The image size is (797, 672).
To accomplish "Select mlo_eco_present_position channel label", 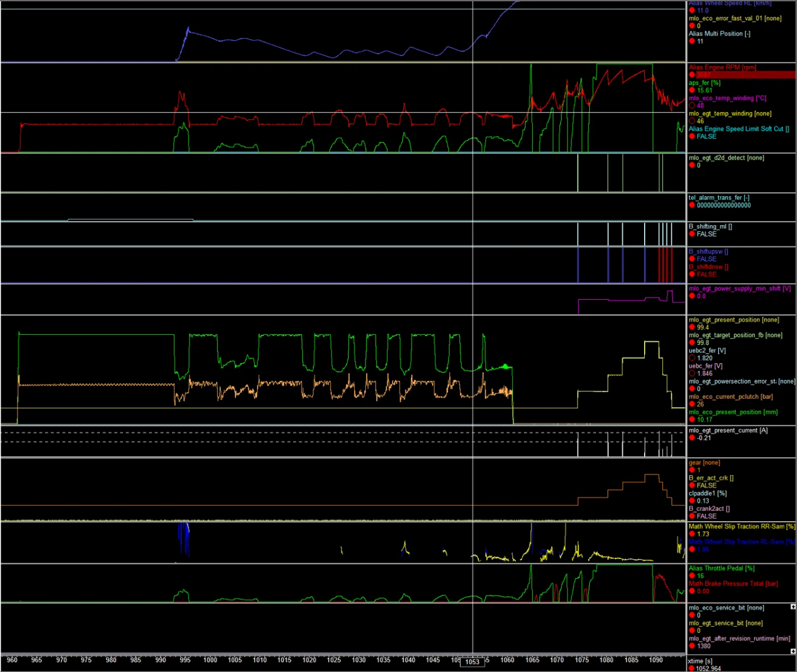I will pyautogui.click(x=733, y=412).
